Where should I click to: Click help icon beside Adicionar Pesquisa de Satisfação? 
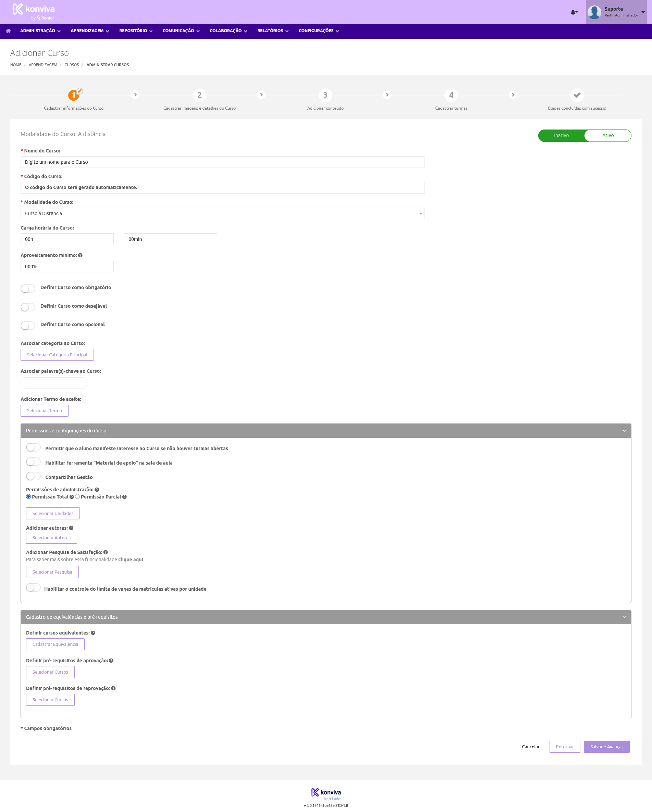tap(106, 552)
